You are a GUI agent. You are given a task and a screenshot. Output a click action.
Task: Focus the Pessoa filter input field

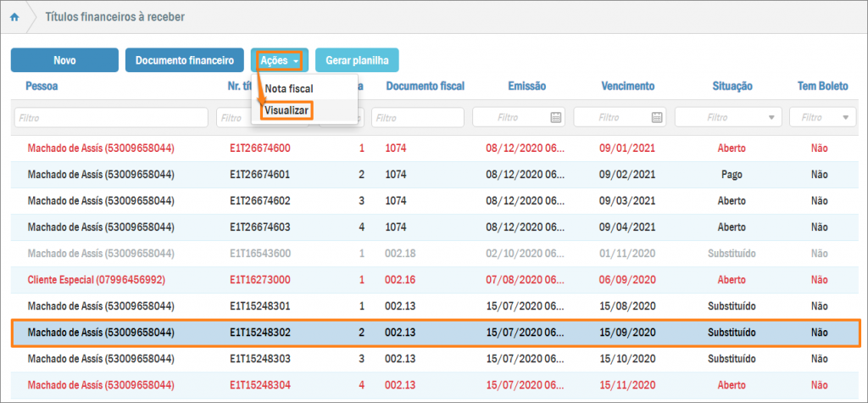[x=111, y=117]
